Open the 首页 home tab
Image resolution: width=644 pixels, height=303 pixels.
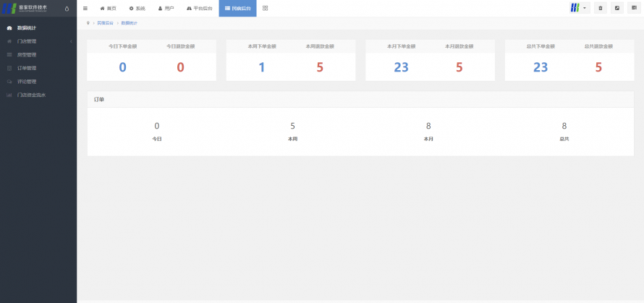107,8
